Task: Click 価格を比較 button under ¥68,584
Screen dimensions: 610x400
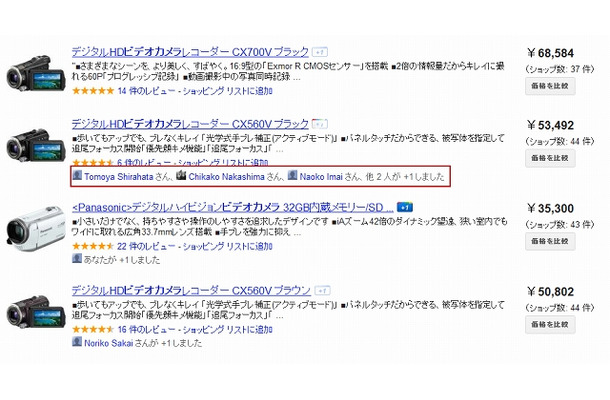Action: pyautogui.click(x=550, y=86)
